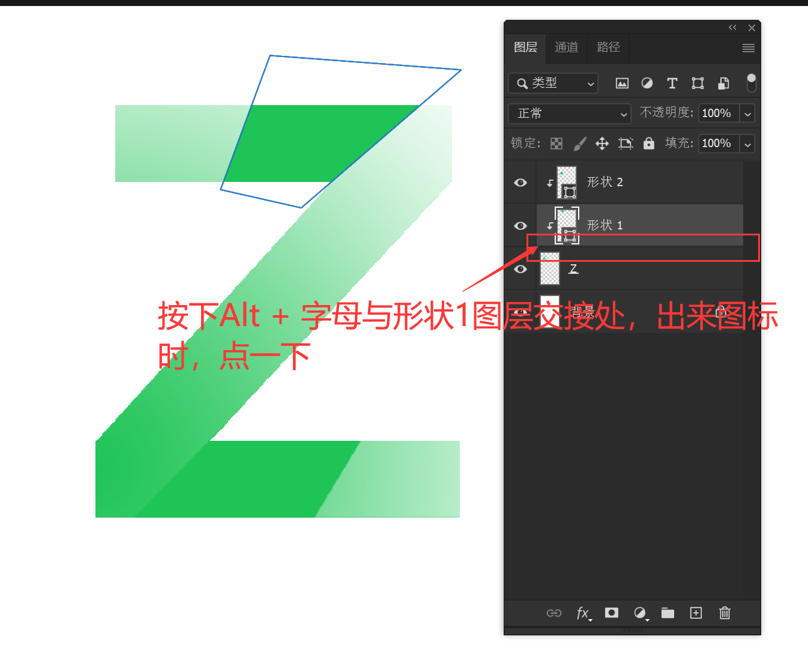Hide the 形状 1 layer
The height and width of the screenshot is (672, 808).
[520, 226]
